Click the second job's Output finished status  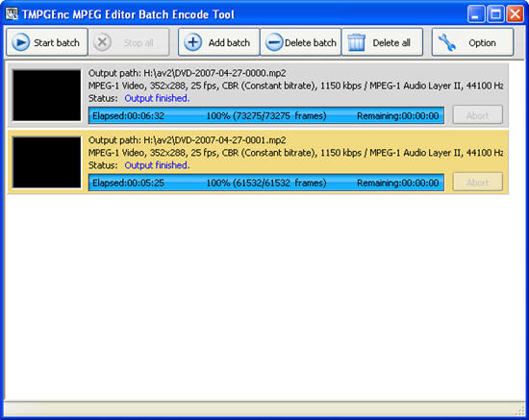click(157, 165)
